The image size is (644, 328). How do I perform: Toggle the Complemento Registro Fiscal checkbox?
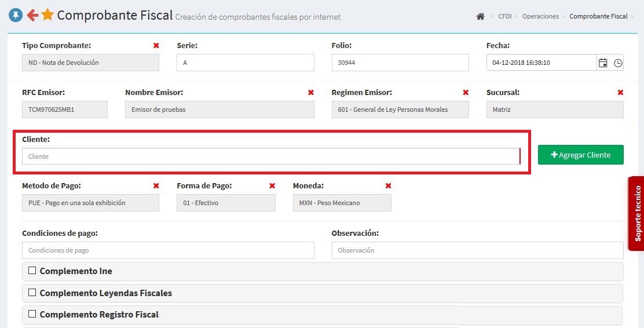click(x=32, y=314)
